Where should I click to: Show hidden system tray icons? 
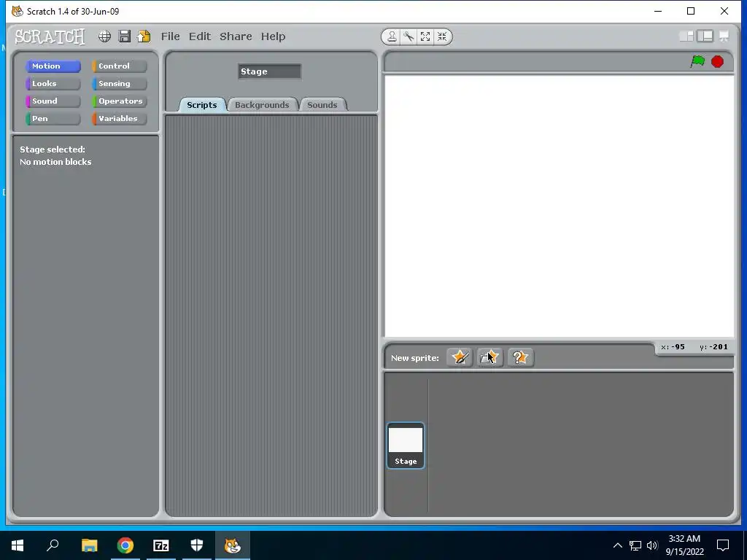tap(617, 545)
